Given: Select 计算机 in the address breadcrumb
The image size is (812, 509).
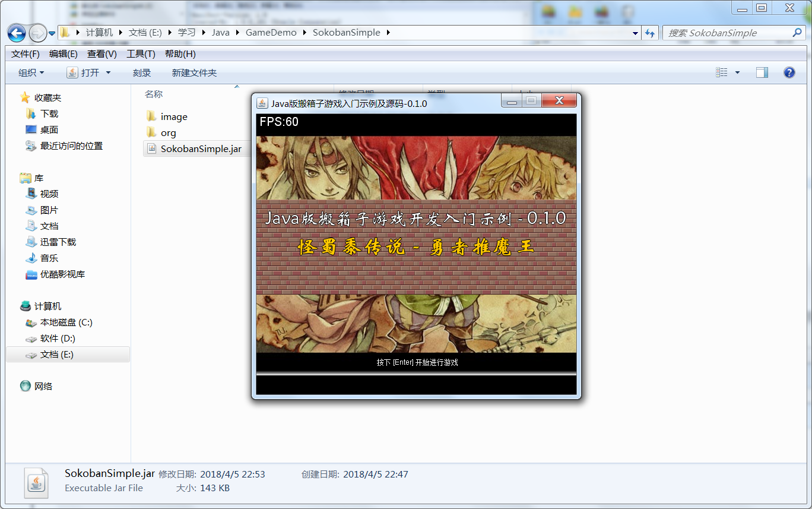Looking at the screenshot, I should pyautogui.click(x=99, y=33).
